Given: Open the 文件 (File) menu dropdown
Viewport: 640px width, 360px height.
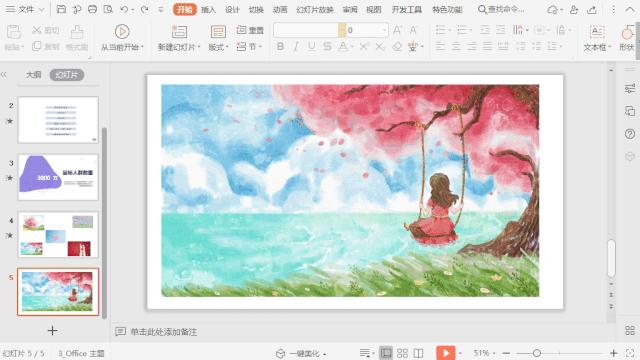Looking at the screenshot, I should [x=25, y=9].
